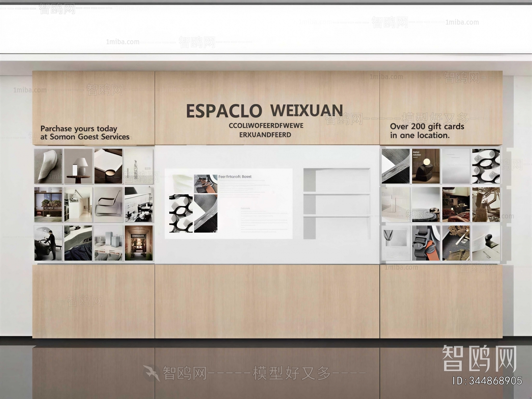Select the glowing sphere lamp photo

click(x=426, y=166)
